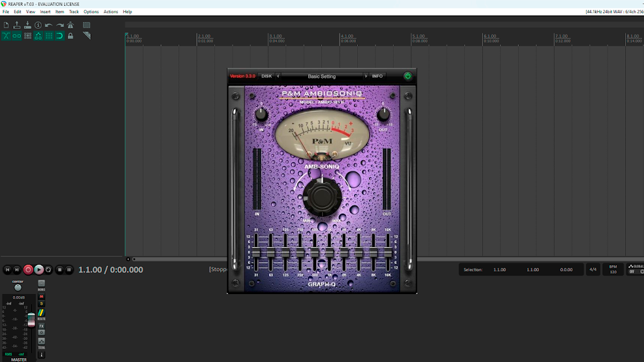Open the Options menu

[91, 11]
